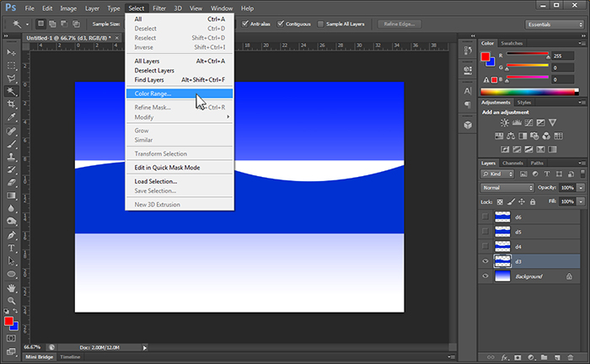Click the lock all icon in Layers
Image resolution: width=590 pixels, height=364 pixels.
point(532,202)
